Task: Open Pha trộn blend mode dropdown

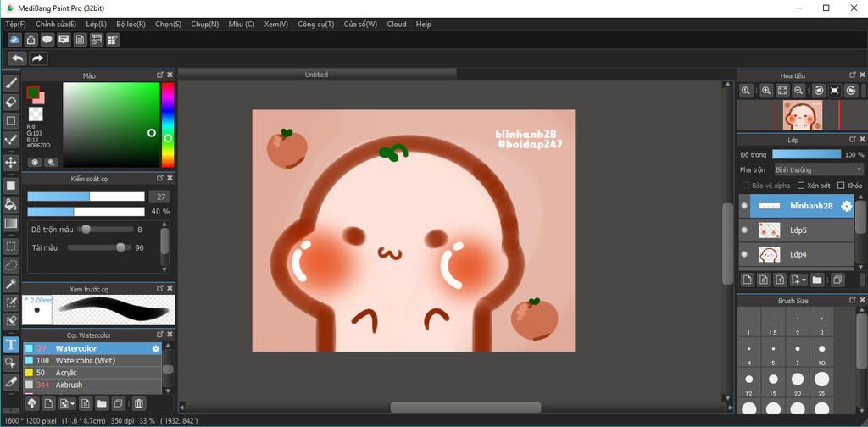Action: pos(818,169)
